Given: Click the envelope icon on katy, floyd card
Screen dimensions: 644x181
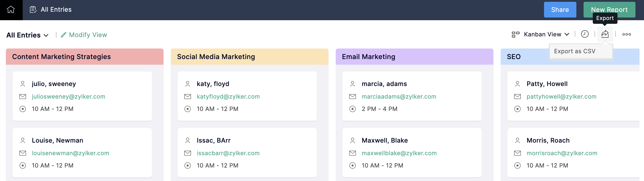Looking at the screenshot, I should (187, 97).
